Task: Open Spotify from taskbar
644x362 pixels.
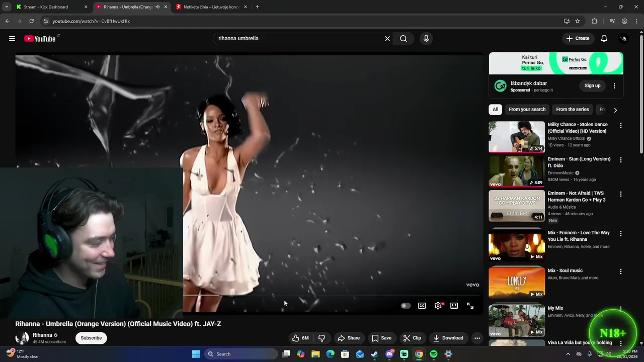Action: point(434,354)
